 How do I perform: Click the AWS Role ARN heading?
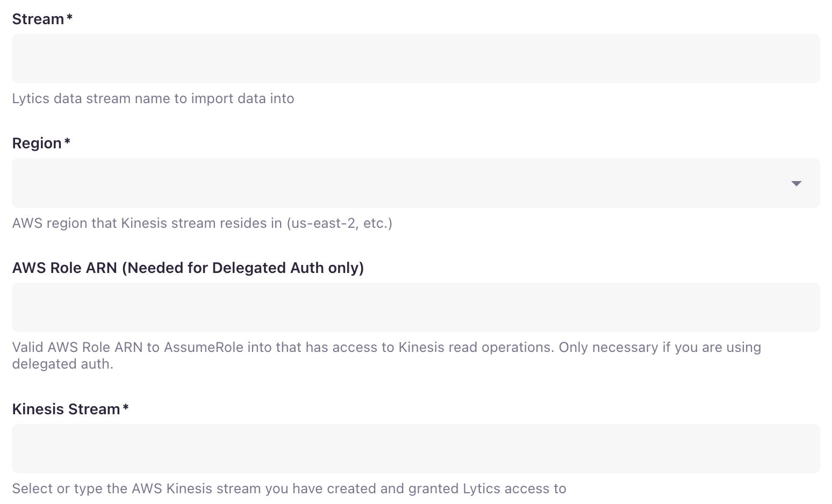[x=188, y=268]
